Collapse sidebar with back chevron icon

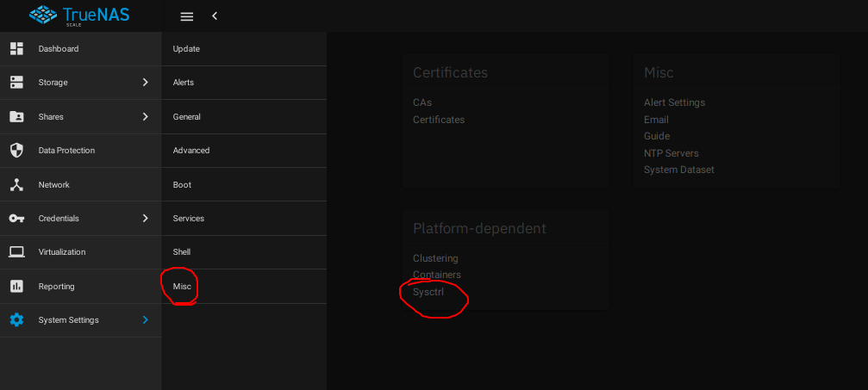click(x=215, y=16)
